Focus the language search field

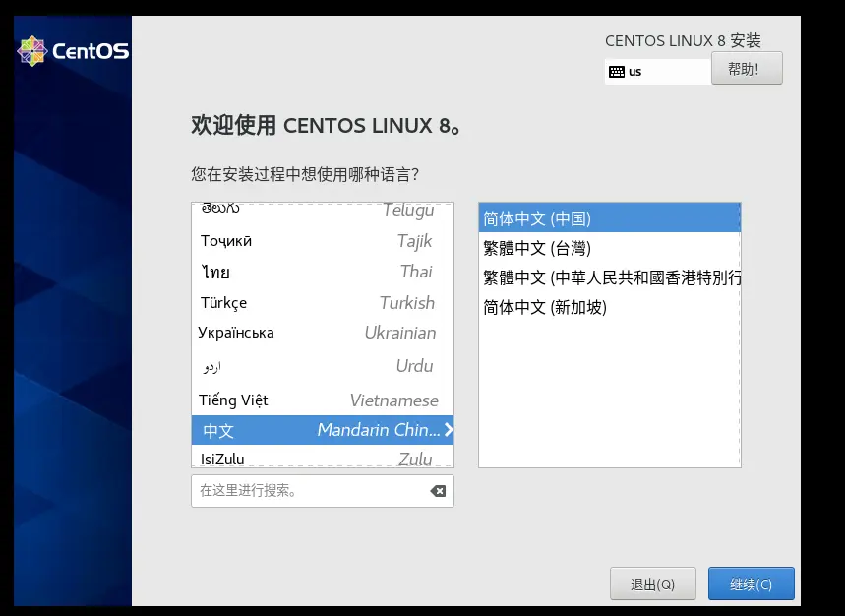point(323,490)
